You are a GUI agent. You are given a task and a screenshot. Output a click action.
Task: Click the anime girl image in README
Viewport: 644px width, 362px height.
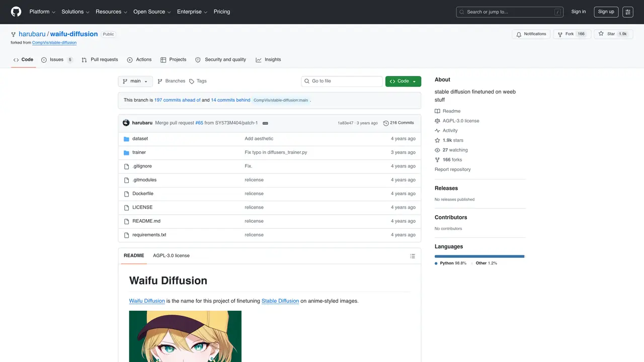coord(185,336)
